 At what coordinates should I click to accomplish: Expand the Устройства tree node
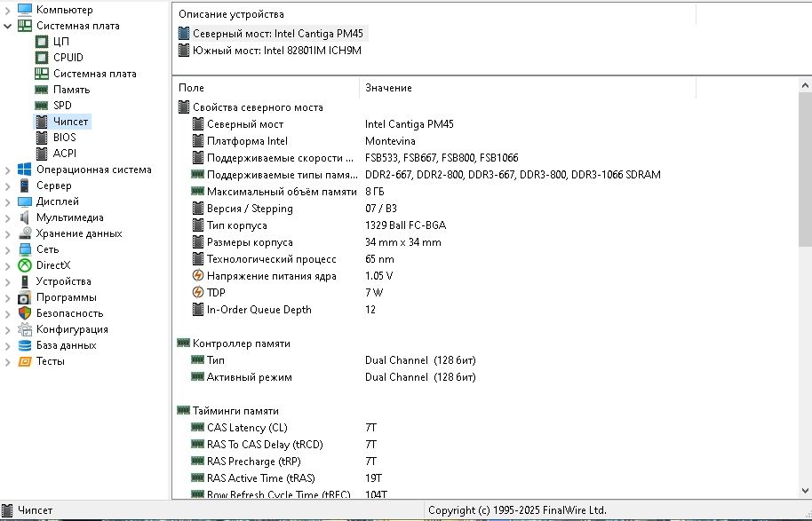[x=7, y=282]
